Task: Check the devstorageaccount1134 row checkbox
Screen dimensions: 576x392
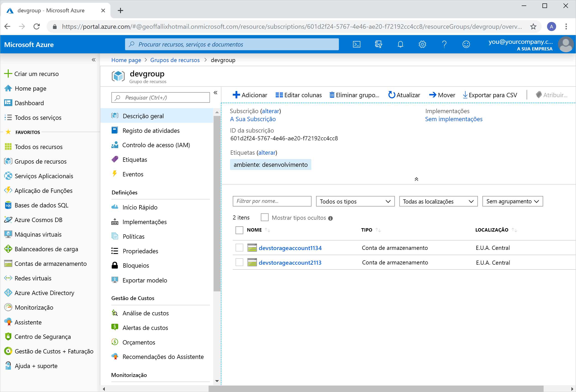Action: point(239,248)
